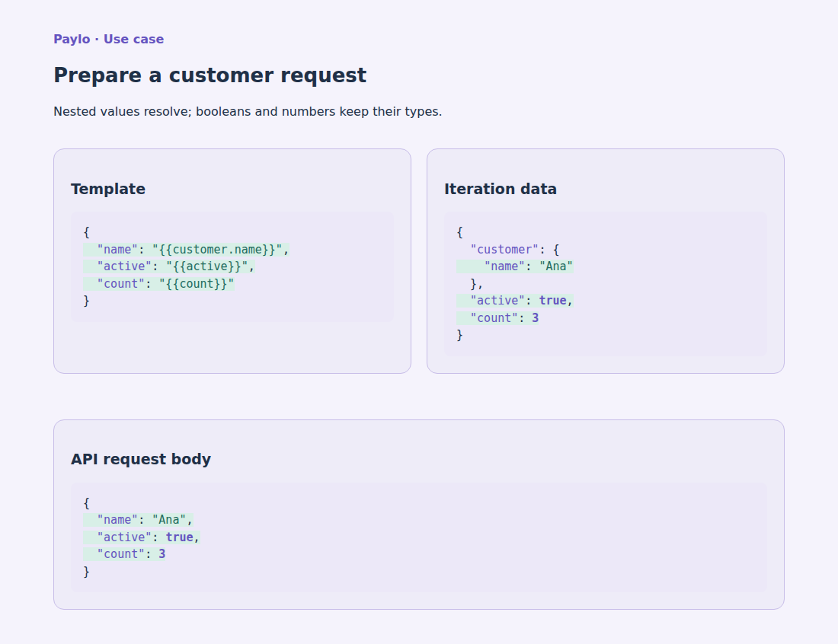Click the Paylo · Use case breadcrumb
838x644 pixels.
(108, 39)
